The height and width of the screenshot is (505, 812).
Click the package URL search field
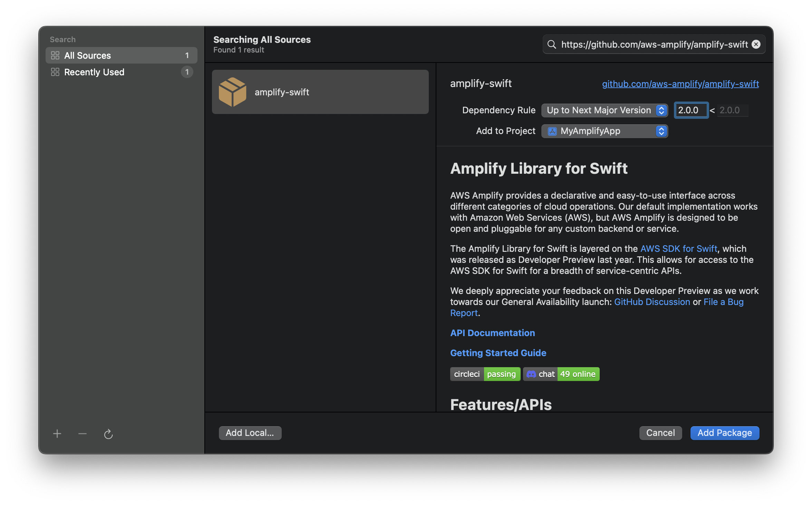point(654,44)
